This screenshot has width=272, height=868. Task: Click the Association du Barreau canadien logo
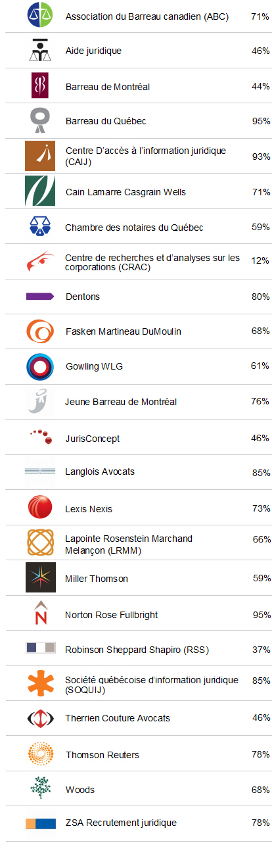(40, 14)
